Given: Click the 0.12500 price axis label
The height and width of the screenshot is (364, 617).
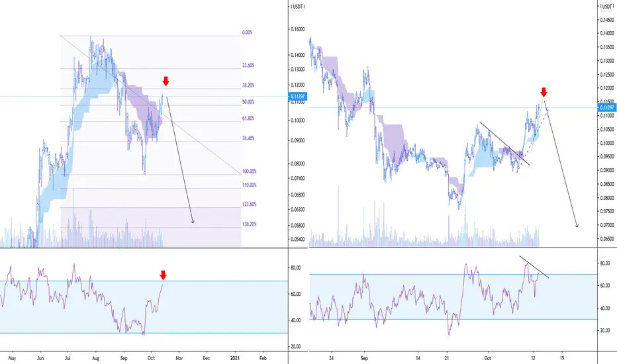Looking at the screenshot, I should [x=607, y=75].
